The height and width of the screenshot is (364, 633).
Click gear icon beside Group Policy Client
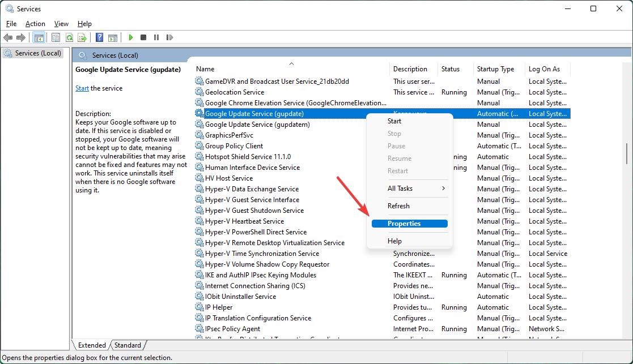point(199,146)
